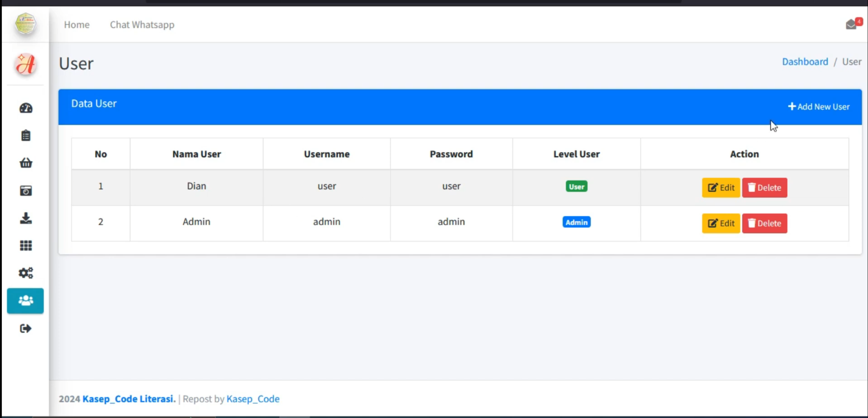Open the Kasep_Code repost footer link
Viewport: 868px width, 418px height.
pyautogui.click(x=253, y=399)
